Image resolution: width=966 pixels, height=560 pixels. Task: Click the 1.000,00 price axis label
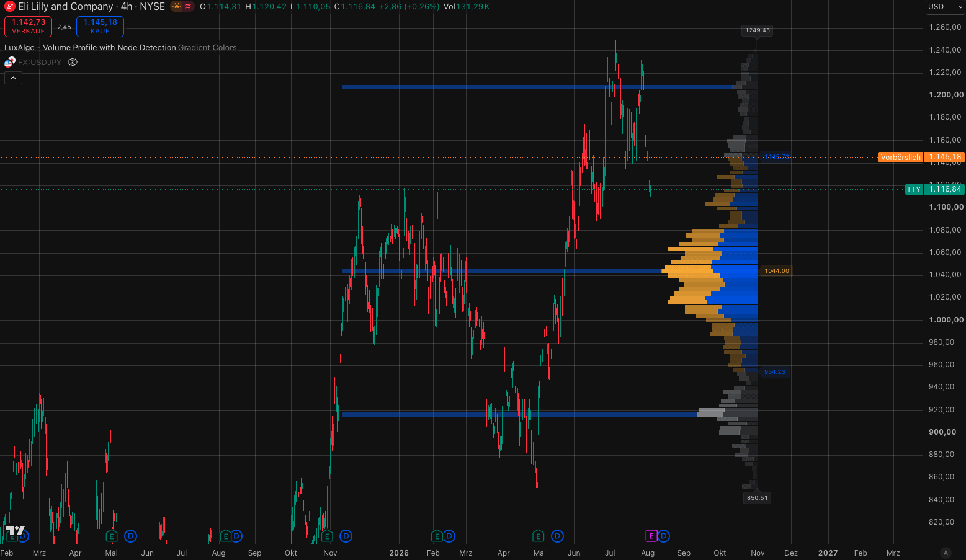pos(946,320)
